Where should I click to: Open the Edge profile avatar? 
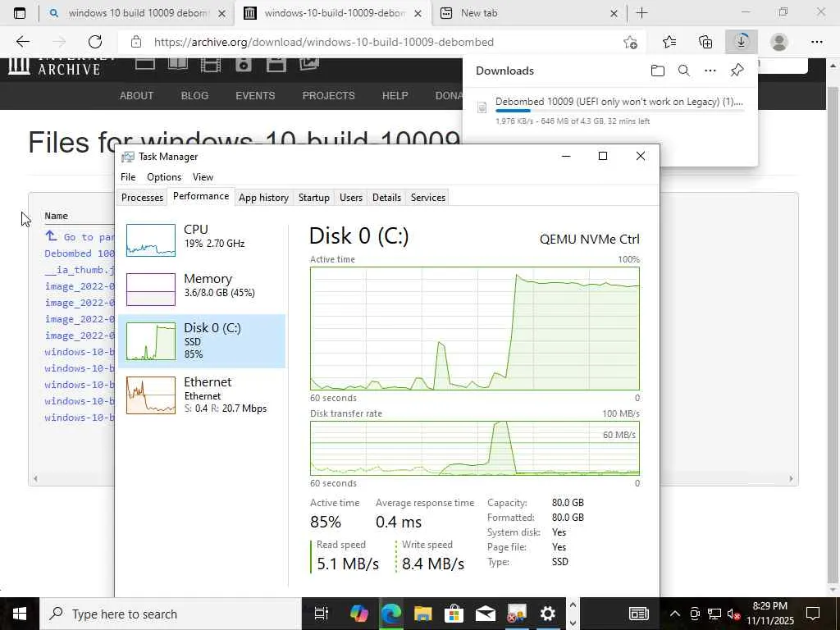click(779, 42)
